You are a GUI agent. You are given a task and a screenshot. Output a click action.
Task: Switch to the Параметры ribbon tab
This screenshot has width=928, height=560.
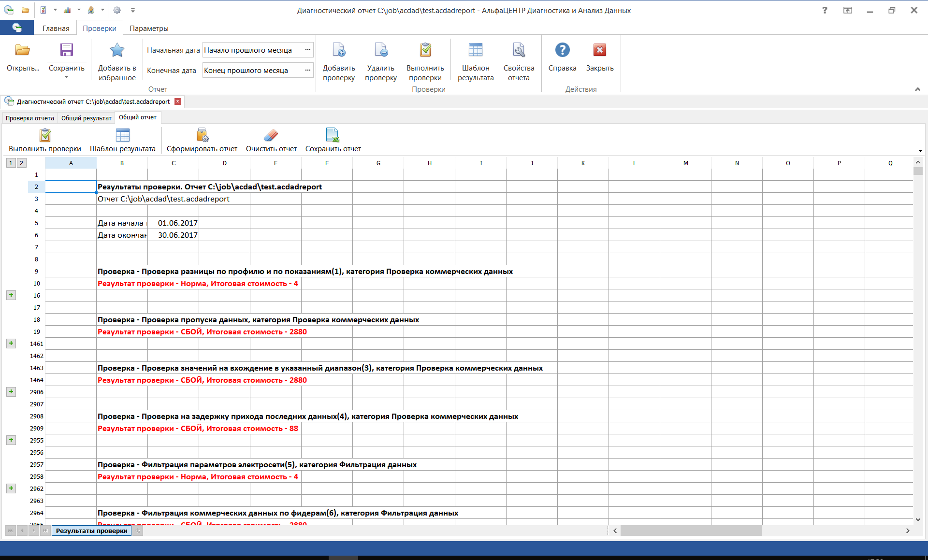tap(149, 28)
